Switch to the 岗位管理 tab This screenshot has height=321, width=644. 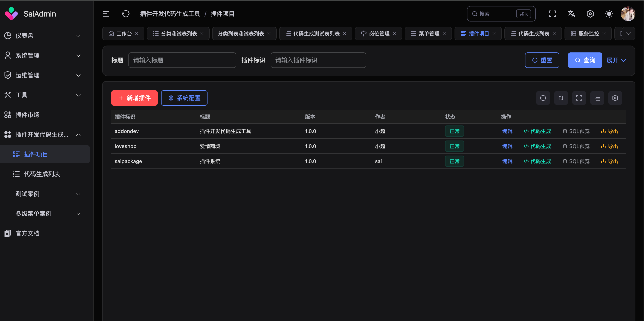pyautogui.click(x=378, y=33)
